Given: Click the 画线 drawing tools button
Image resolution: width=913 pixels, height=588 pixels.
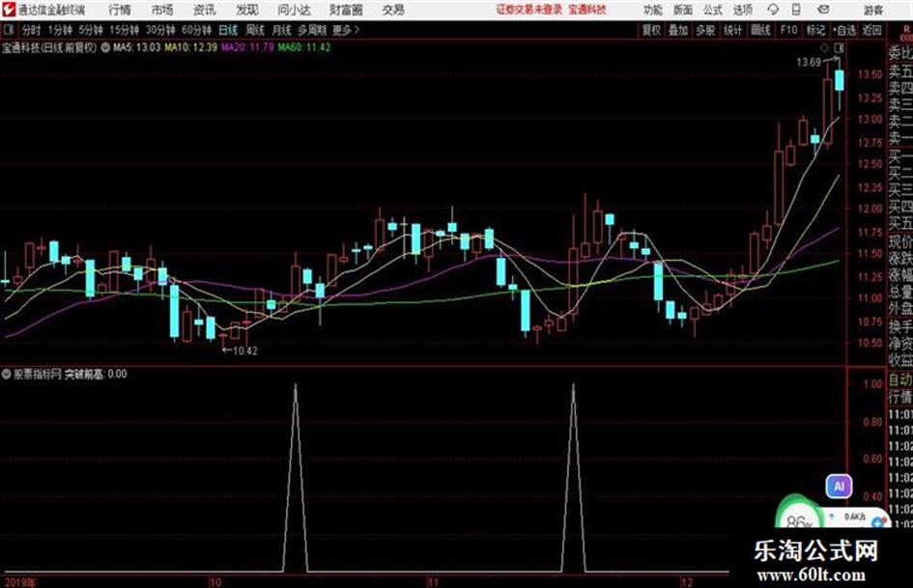Looking at the screenshot, I should (760, 30).
